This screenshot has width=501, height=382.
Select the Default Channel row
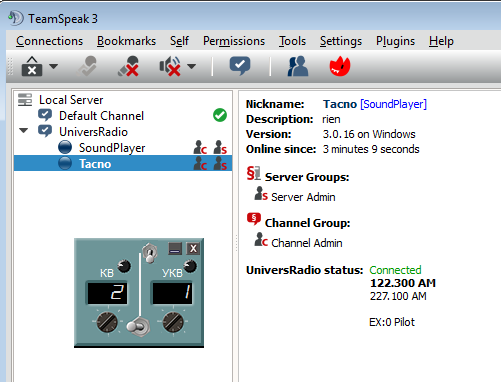(x=123, y=116)
